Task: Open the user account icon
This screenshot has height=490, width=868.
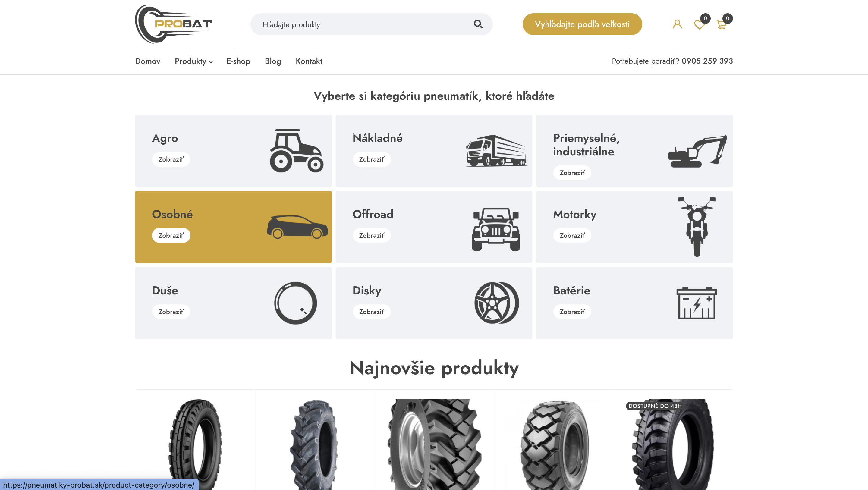Action: [x=677, y=24]
